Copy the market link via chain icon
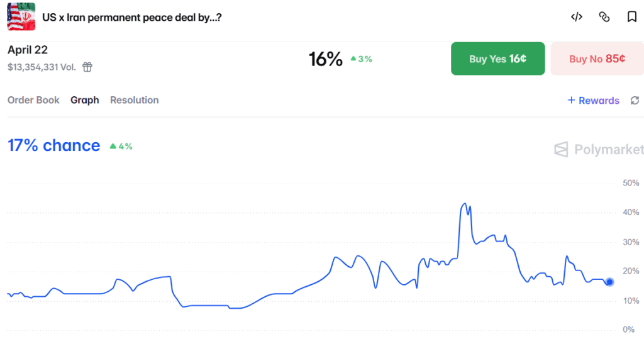 click(x=604, y=17)
